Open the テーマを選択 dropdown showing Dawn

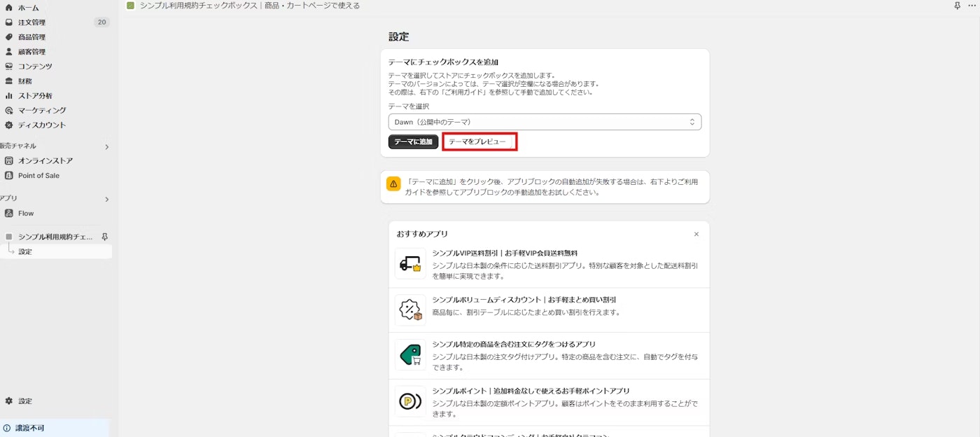pyautogui.click(x=545, y=121)
